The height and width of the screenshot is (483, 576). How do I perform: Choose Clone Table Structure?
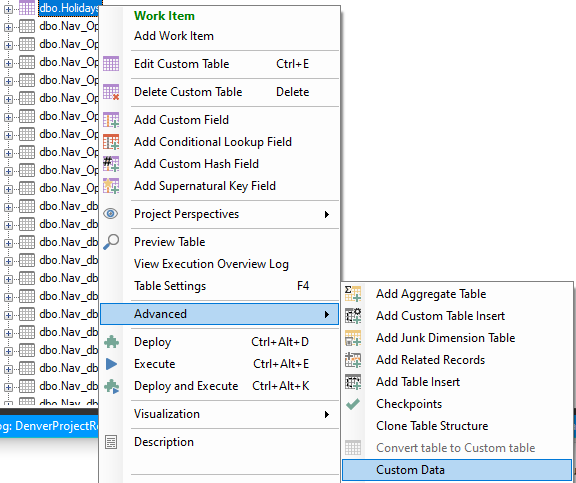(432, 426)
